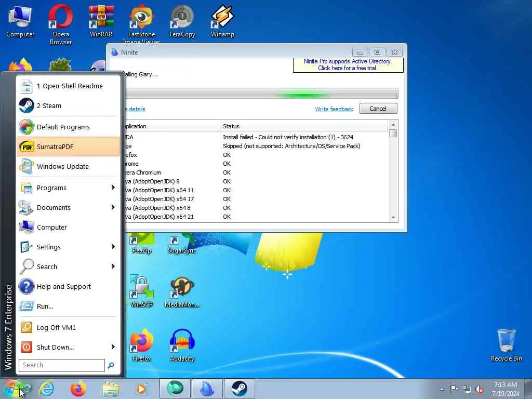Screen dimensions: 532x399
Task: Open Windows Explorer taskbar icon
Action: 111,389
